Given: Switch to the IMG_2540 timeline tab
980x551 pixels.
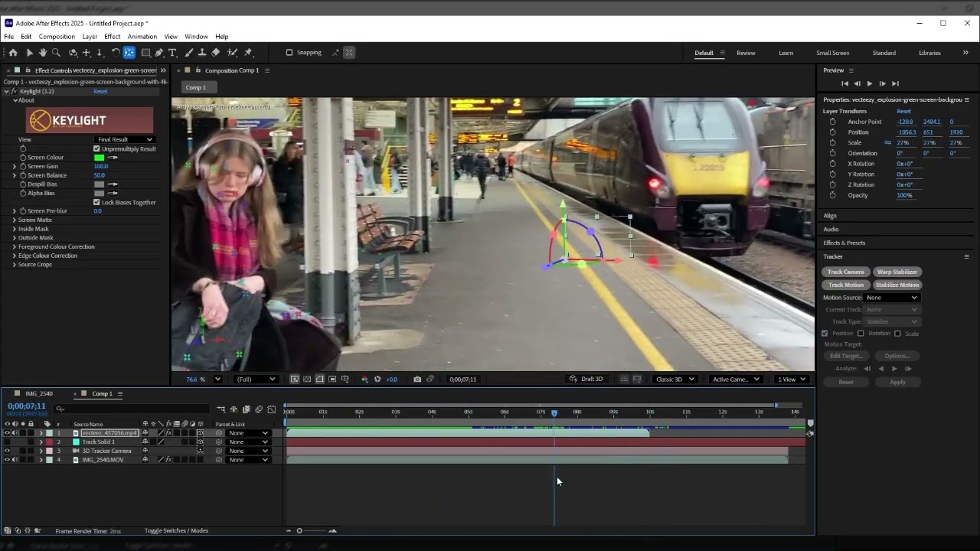Looking at the screenshot, I should 39,394.
